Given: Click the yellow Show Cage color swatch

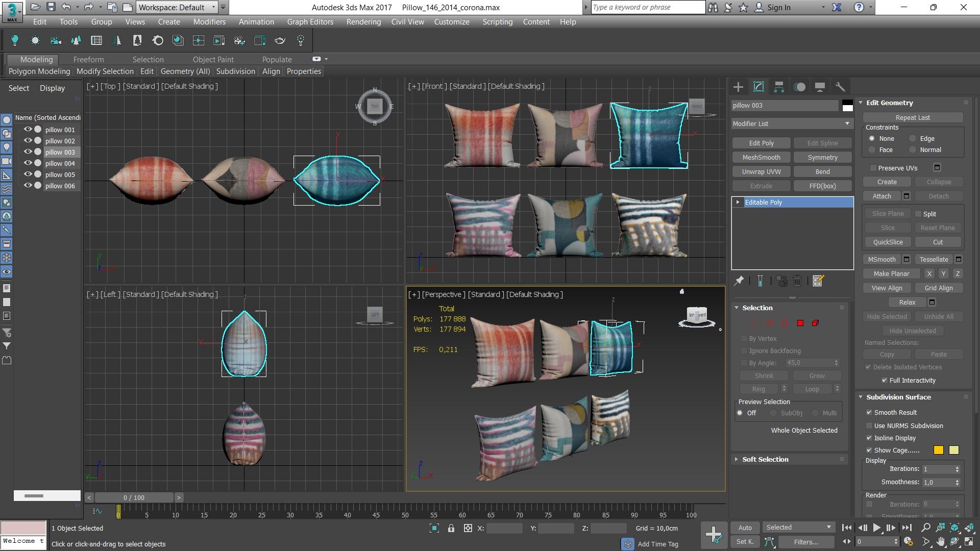Looking at the screenshot, I should pos(938,450).
